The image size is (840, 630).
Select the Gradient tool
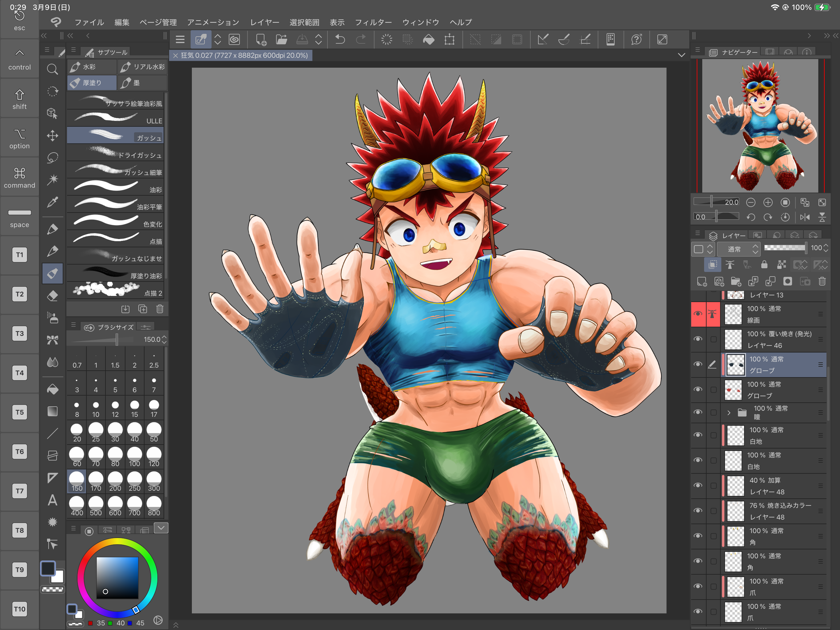52,411
